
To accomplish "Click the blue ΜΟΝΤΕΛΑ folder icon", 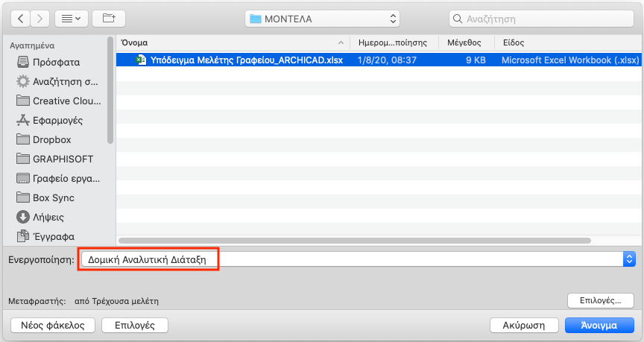I will point(256,19).
